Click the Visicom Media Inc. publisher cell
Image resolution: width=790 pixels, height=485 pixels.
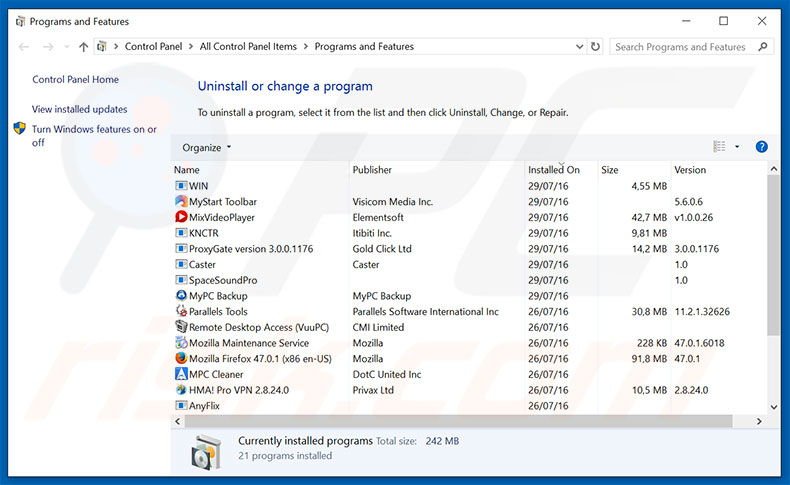(392, 201)
